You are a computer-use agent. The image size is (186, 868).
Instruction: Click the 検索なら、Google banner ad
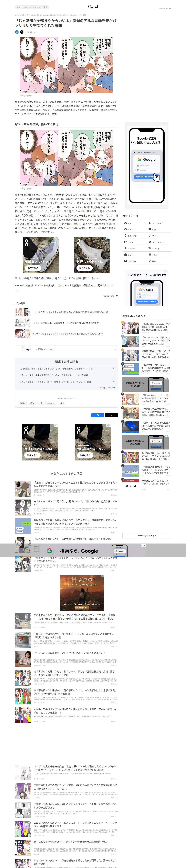click(93, 551)
